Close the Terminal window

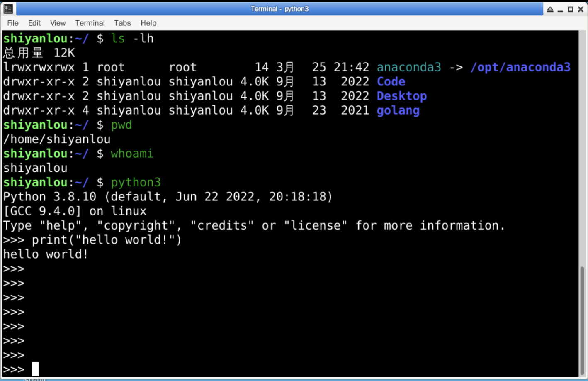581,9
